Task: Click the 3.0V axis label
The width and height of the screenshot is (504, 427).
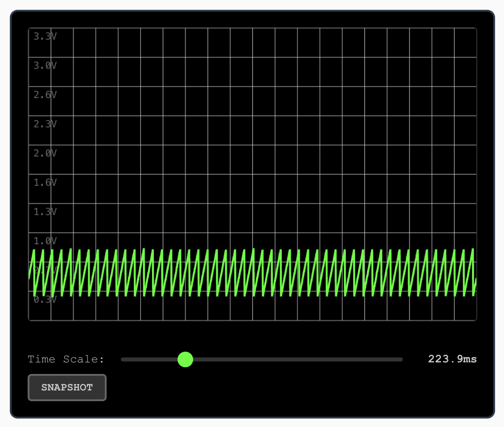Action: pyautogui.click(x=45, y=66)
